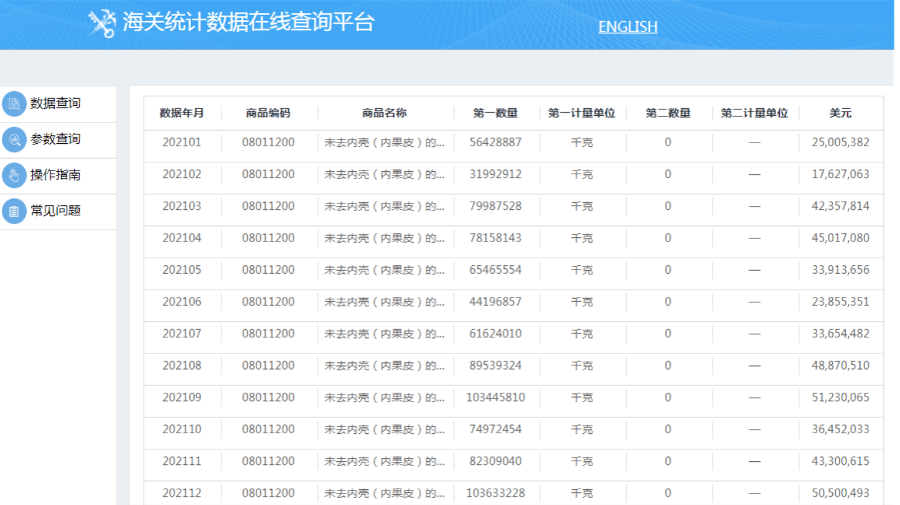This screenshot has width=900, height=505.
Task: Select 操作指南 menu entry
Action: coord(55,176)
